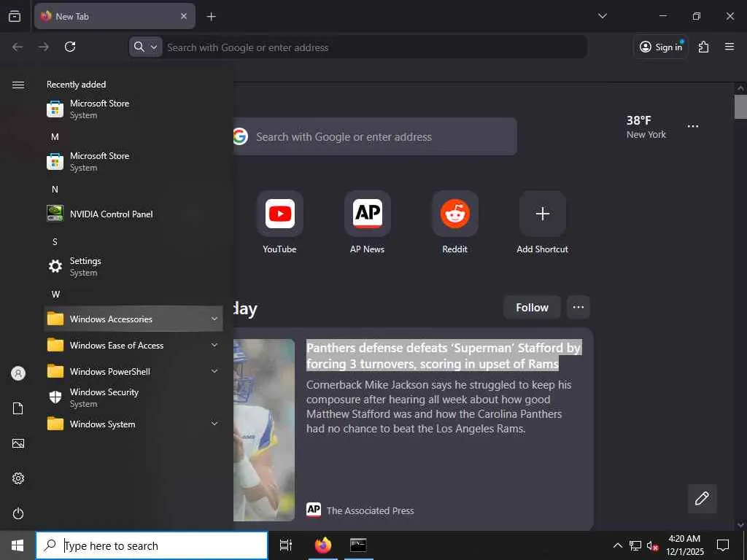
Task: Launch NVIDIA Control Panel
Action: (133, 214)
